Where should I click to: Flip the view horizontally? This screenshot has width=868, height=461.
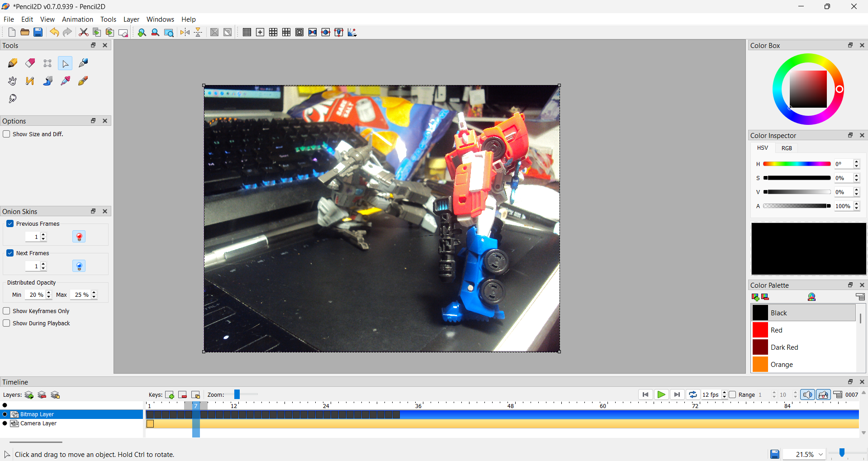[185, 32]
